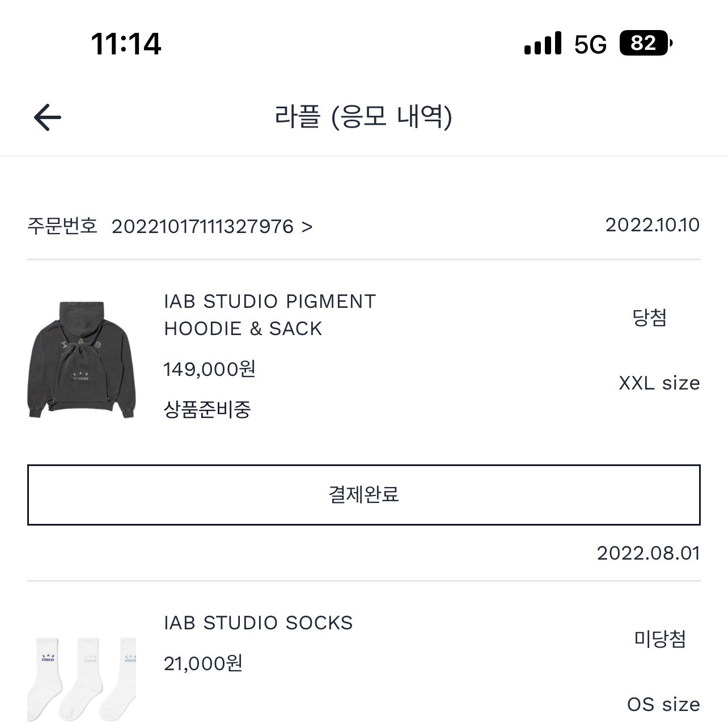Tap the XXL size label
This screenshot has height=728, width=728.
click(x=659, y=383)
